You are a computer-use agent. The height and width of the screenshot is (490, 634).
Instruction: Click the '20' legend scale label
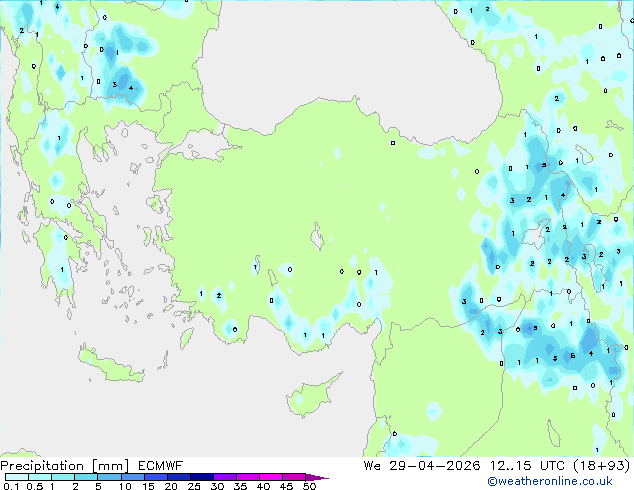pyautogui.click(x=171, y=486)
